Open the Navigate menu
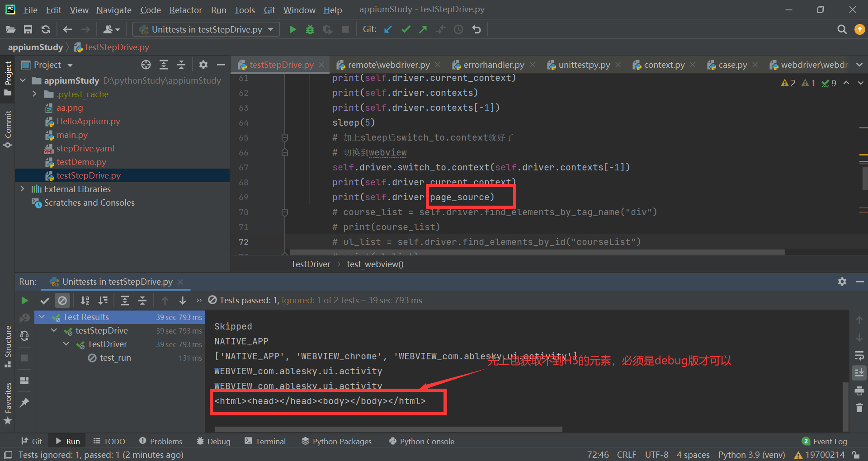 114,9
